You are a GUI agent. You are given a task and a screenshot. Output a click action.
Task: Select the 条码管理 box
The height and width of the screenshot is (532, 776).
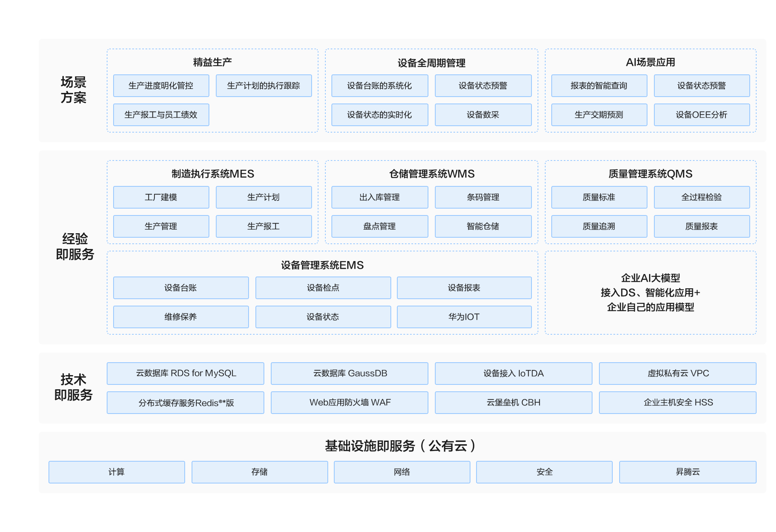483,197
